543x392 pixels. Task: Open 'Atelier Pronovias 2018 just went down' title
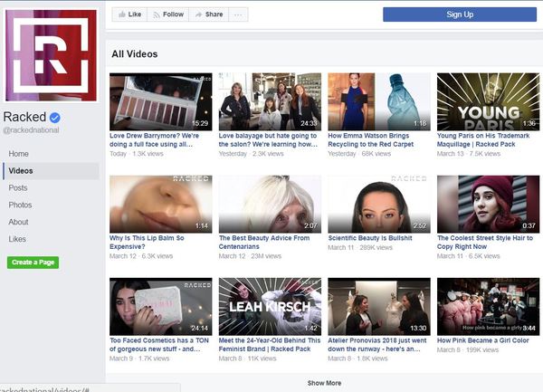[377, 345]
